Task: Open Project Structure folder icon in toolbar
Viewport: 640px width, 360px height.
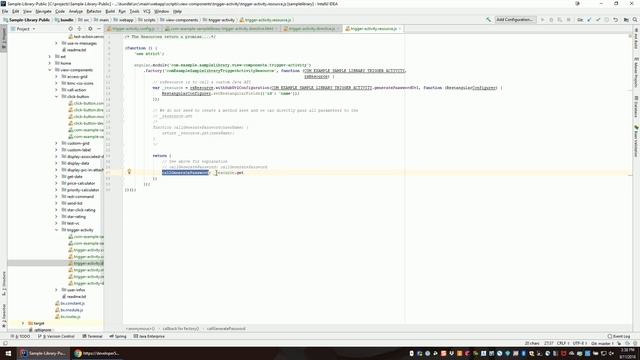Action: (626, 20)
